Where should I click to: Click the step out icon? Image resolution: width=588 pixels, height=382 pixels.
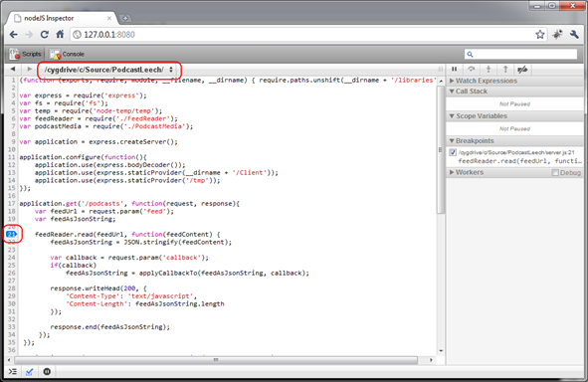505,70
